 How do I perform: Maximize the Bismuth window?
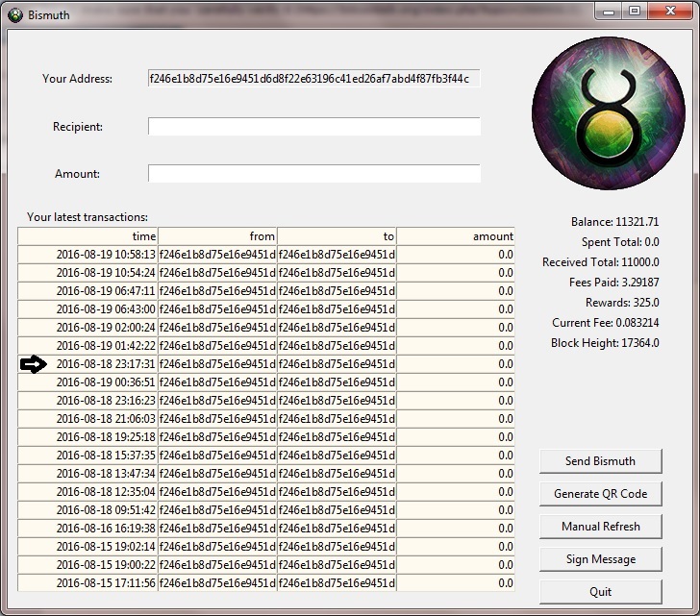635,12
